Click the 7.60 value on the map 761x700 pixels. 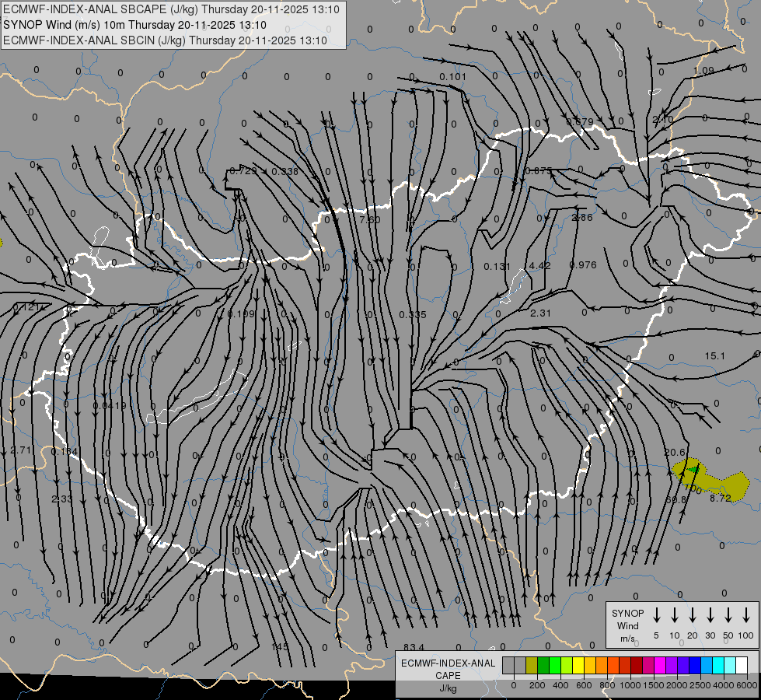[x=370, y=219]
